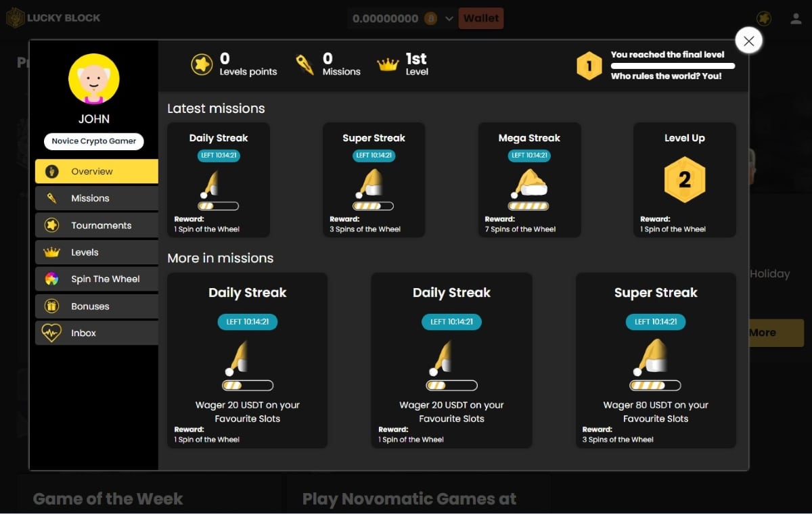The width and height of the screenshot is (812, 514).
Task: Click the level 1 hexagon near the progress bar
Action: coord(589,66)
